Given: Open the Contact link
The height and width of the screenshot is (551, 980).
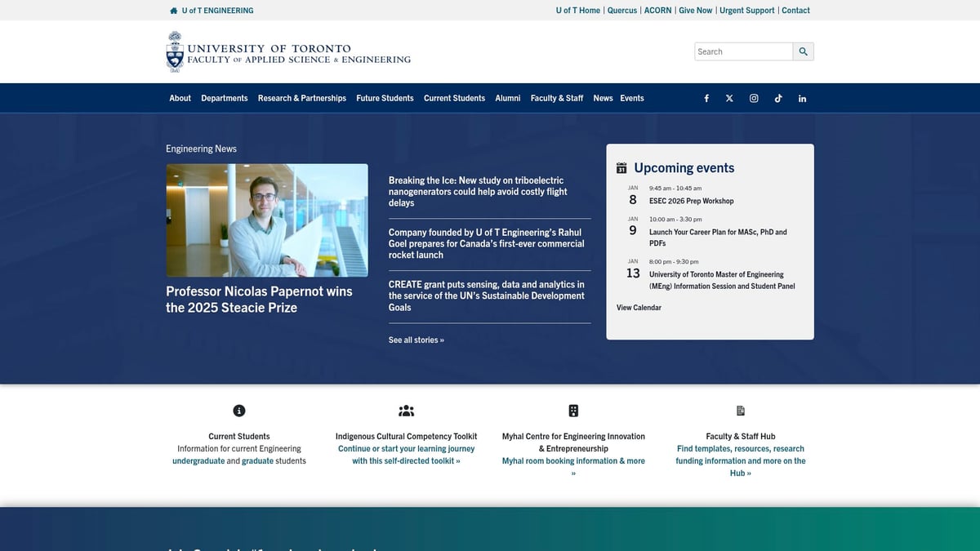Looking at the screenshot, I should [x=796, y=11].
